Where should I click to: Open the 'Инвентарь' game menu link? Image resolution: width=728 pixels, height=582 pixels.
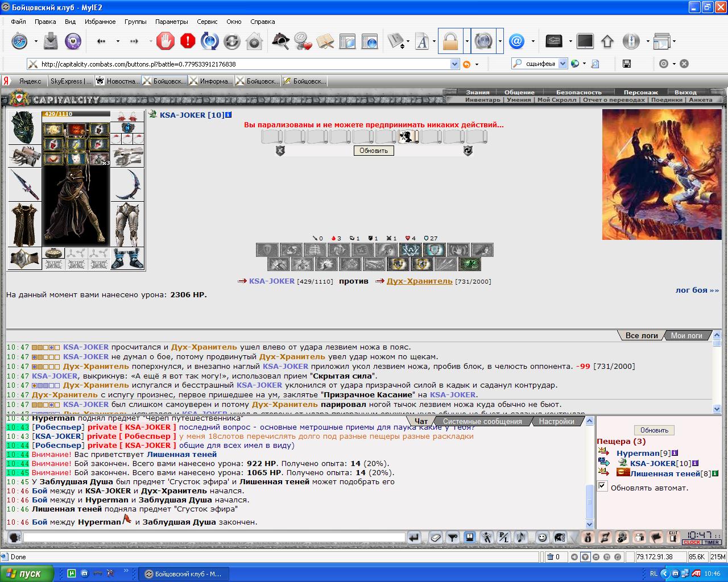(x=483, y=99)
